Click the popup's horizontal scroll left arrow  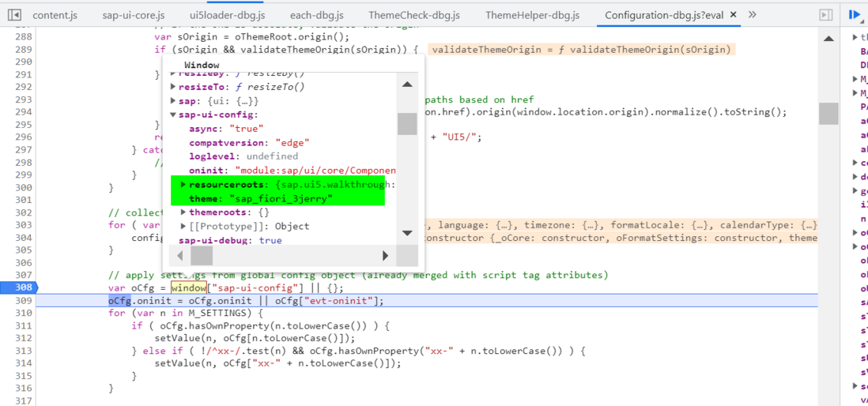tap(180, 256)
